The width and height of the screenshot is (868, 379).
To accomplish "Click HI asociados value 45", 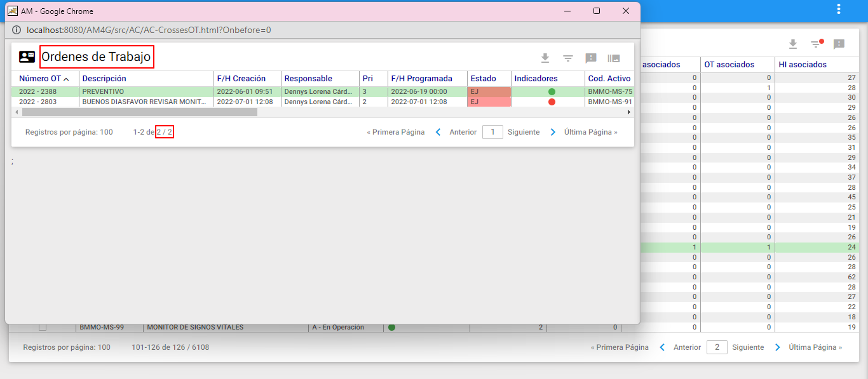I will [851, 197].
